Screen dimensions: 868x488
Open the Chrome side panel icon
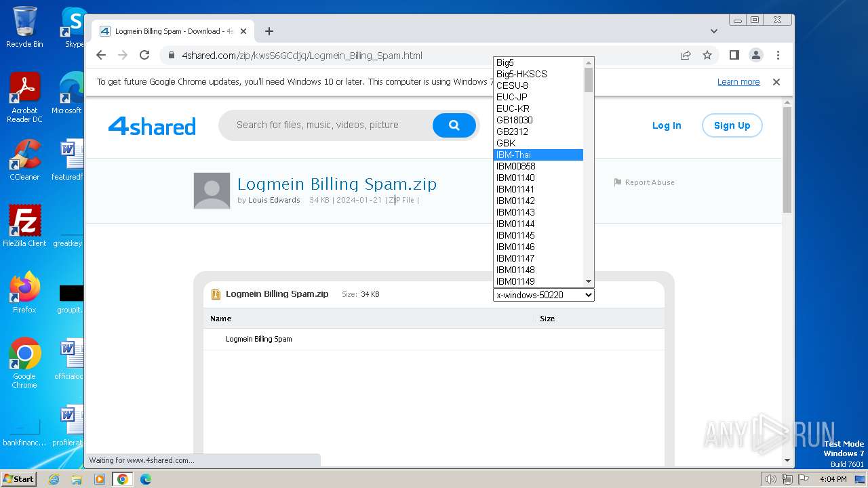(x=734, y=56)
